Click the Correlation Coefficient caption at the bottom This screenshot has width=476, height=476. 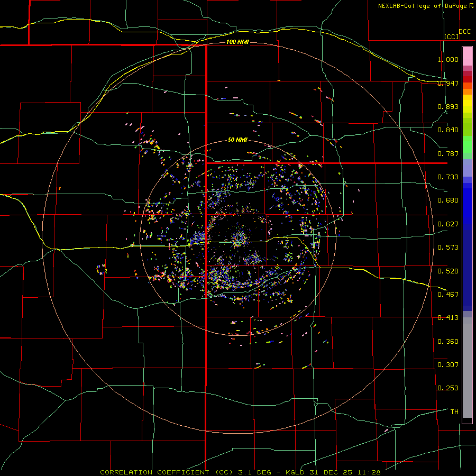click(x=241, y=472)
